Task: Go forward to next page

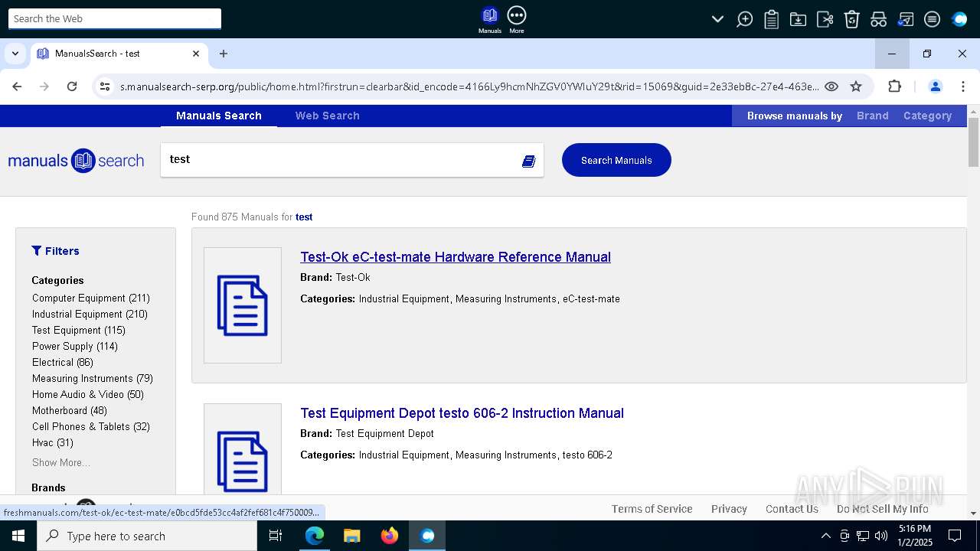Action: click(44, 86)
